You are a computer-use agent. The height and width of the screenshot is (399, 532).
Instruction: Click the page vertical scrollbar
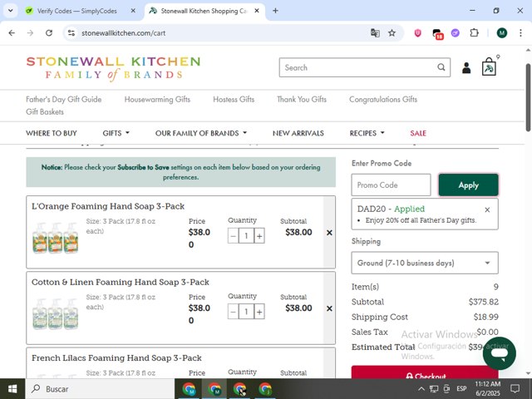528,97
